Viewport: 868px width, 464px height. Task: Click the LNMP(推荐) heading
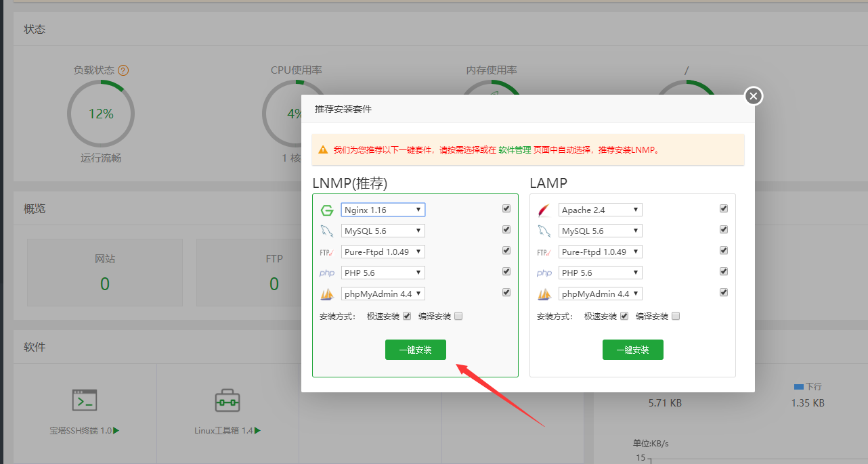[350, 183]
